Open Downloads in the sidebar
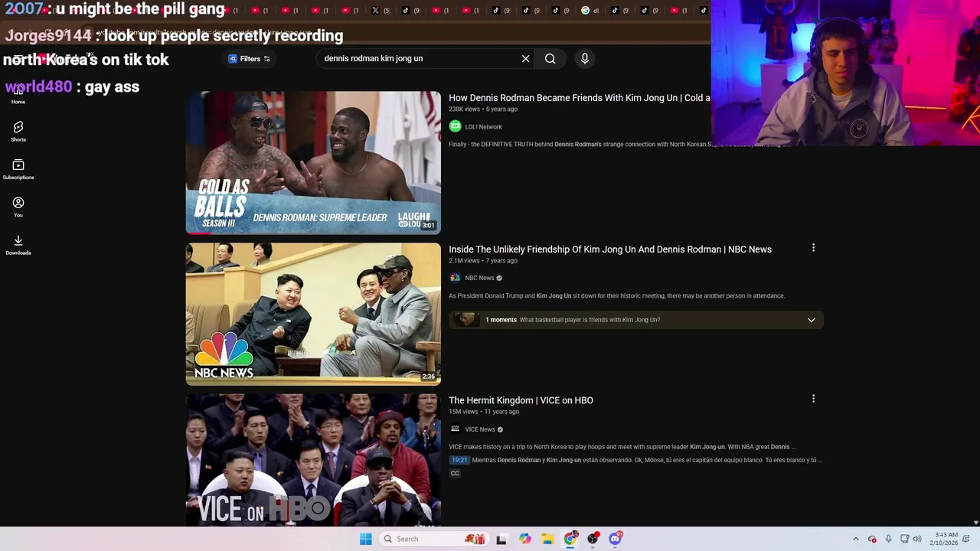Viewport: 980px width, 551px height. 18,245
